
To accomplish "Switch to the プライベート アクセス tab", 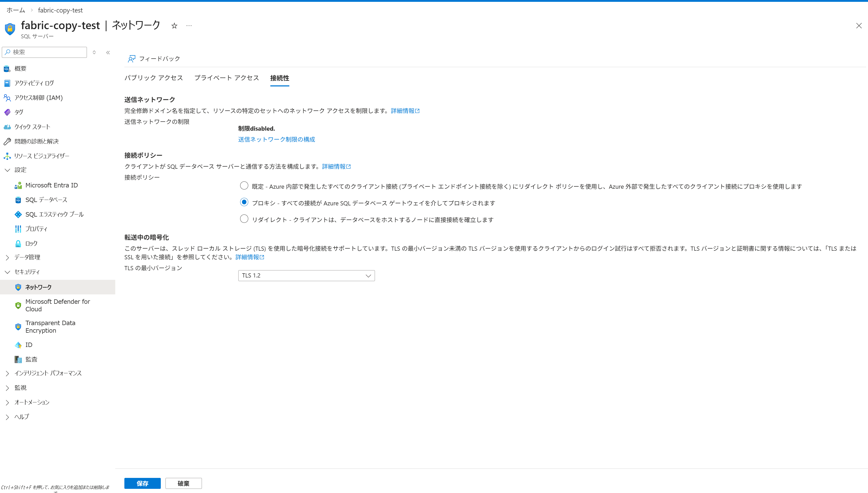I will click(x=226, y=78).
